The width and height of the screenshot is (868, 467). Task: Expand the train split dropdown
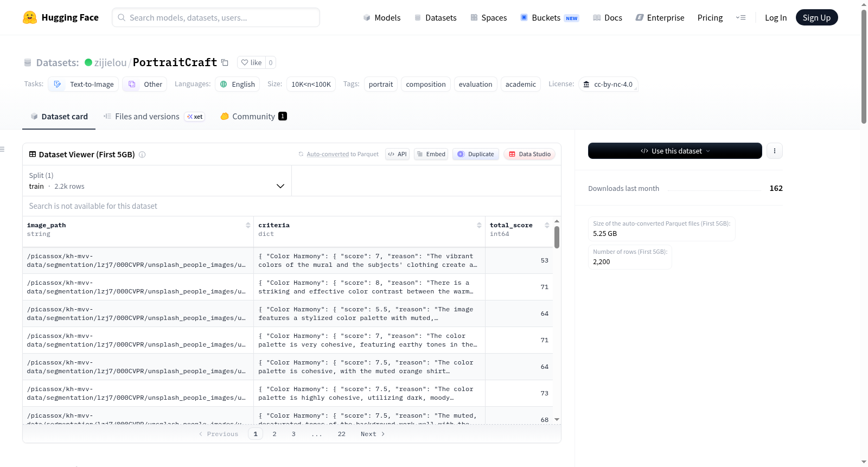pos(157,181)
